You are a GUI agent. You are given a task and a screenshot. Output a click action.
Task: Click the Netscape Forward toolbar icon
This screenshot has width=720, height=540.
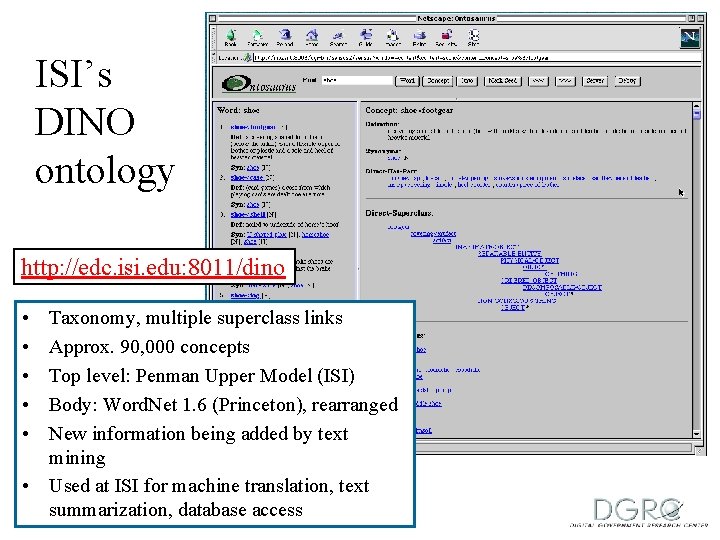tap(258, 37)
